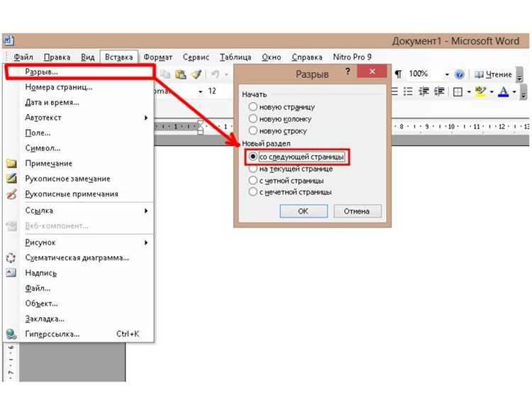Click the OK button in Разрыв dialog
532x415 pixels.
[304, 211]
